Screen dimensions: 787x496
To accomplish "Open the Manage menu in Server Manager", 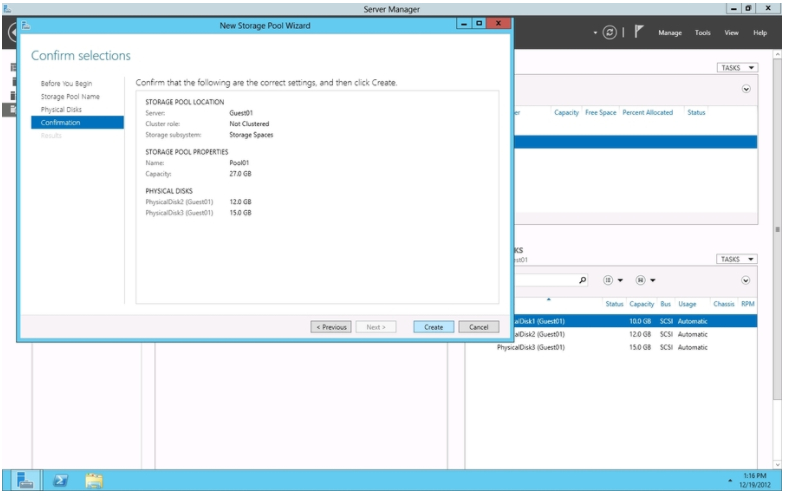I will point(670,33).
